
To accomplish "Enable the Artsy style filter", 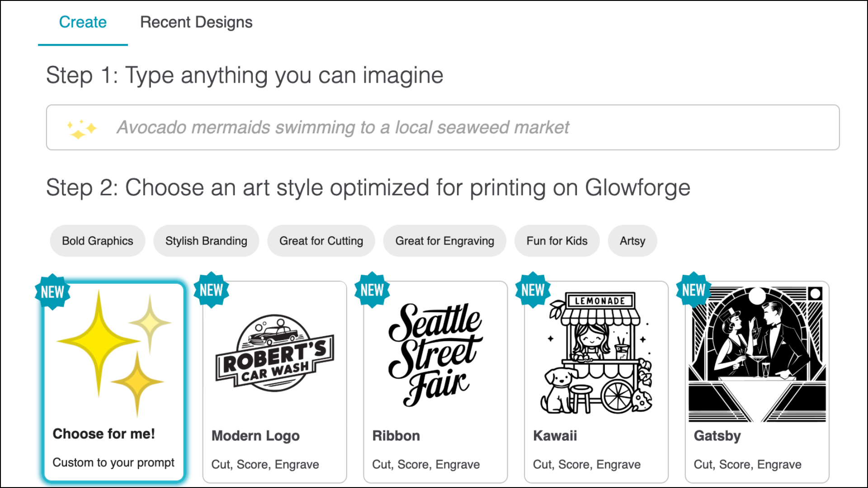I will 632,241.
